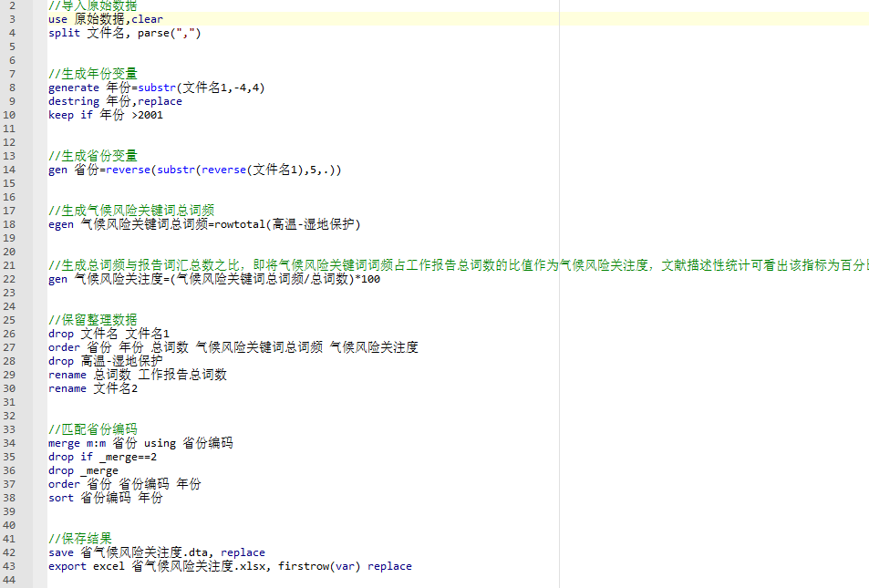
Task: Click the comment '//生成年份变量'
Action: [x=92, y=74]
